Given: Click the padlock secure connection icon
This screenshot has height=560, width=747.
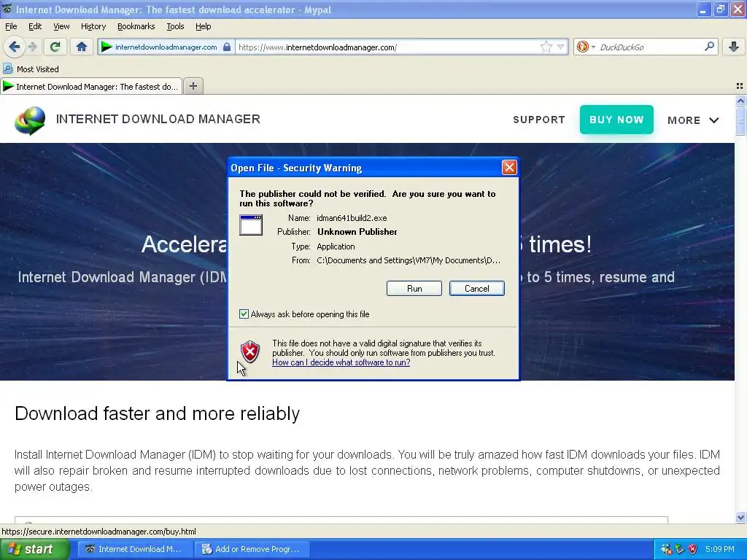Looking at the screenshot, I should coord(228,47).
